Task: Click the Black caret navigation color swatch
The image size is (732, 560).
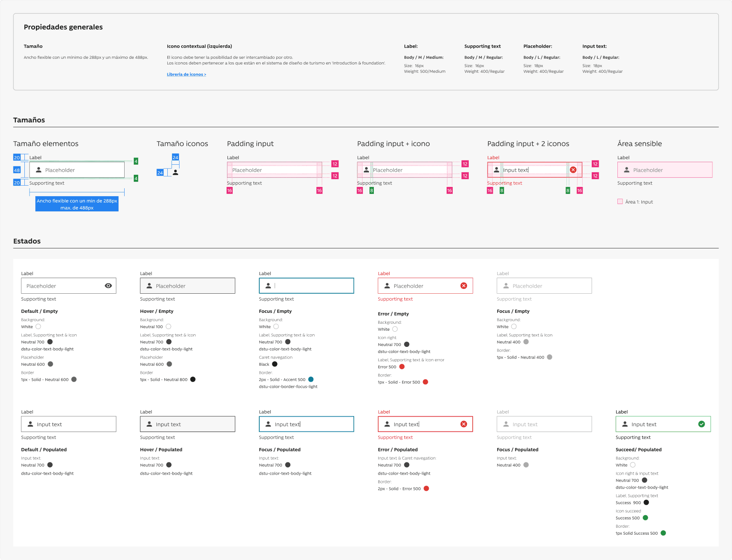Action: (274, 364)
